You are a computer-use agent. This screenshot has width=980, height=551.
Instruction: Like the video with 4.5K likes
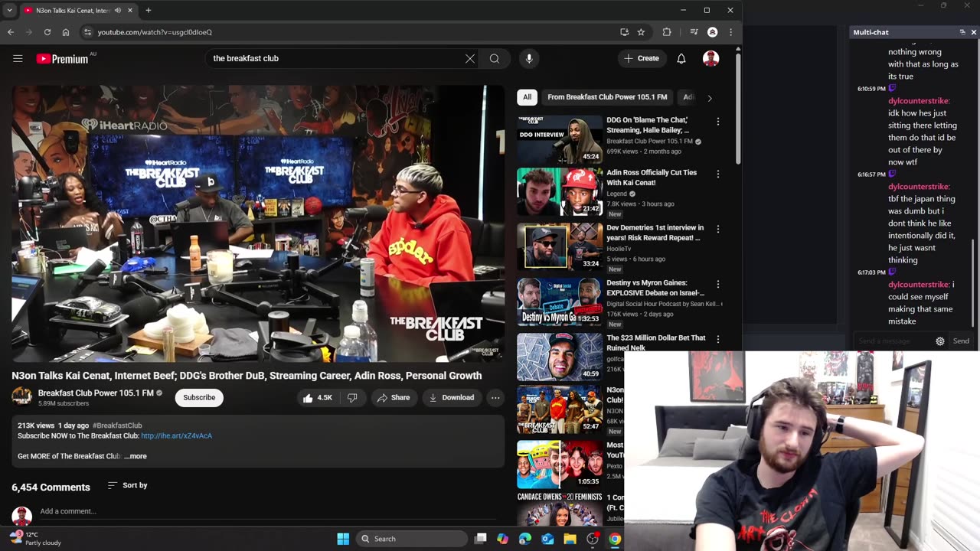point(318,397)
